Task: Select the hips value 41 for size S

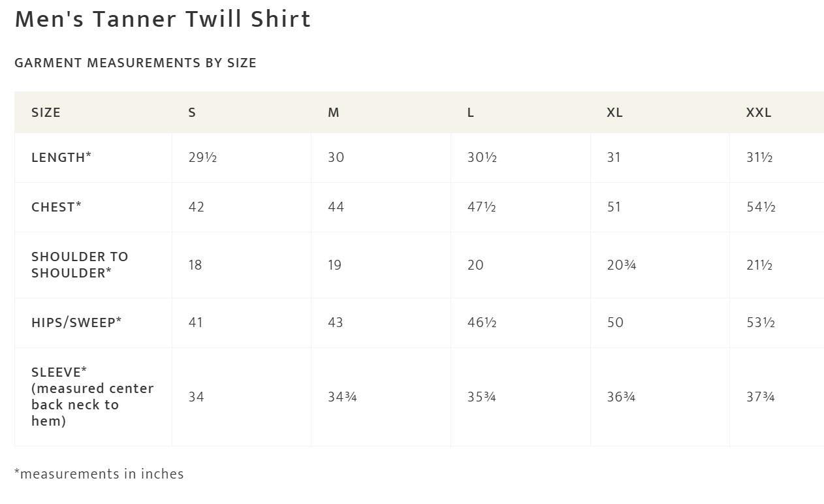Action: click(195, 323)
